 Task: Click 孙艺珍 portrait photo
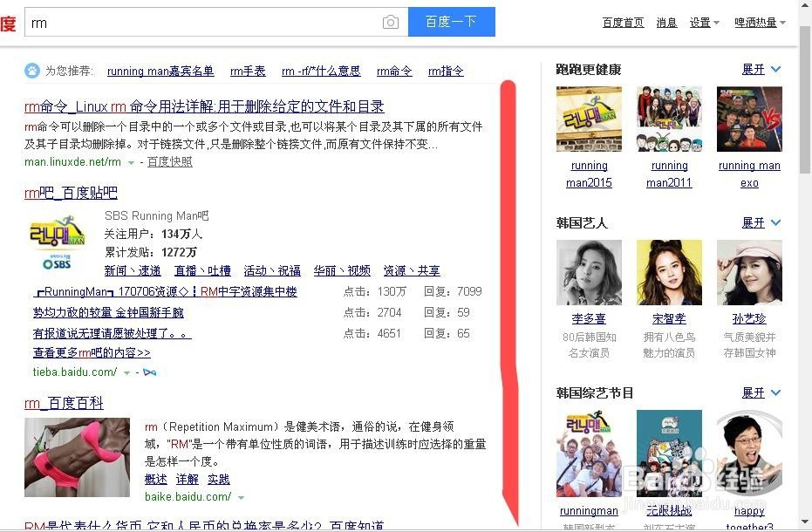point(749,272)
